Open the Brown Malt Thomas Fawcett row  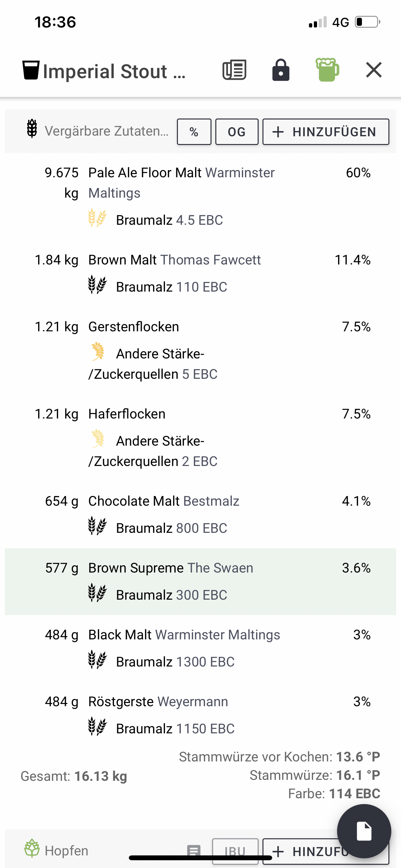coord(175,260)
